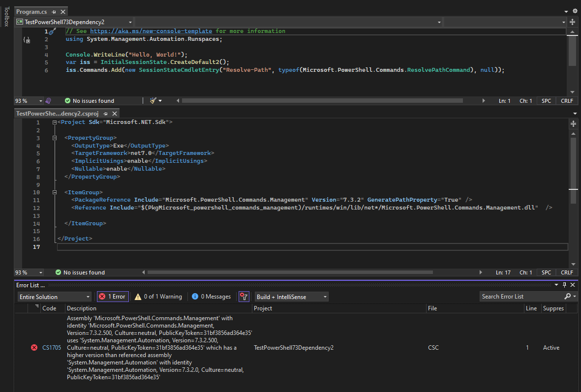Open the empty members navigation dropdown in Program.cs
The width and height of the screenshot is (581, 392).
(505, 22)
